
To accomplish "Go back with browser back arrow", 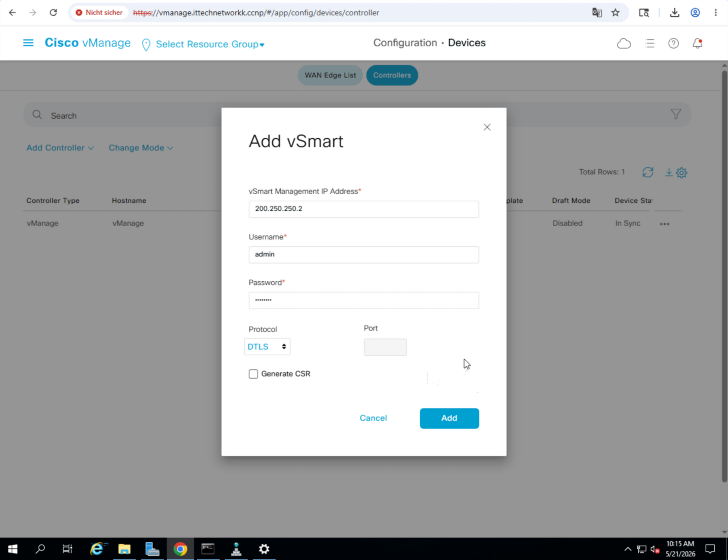I will [12, 13].
